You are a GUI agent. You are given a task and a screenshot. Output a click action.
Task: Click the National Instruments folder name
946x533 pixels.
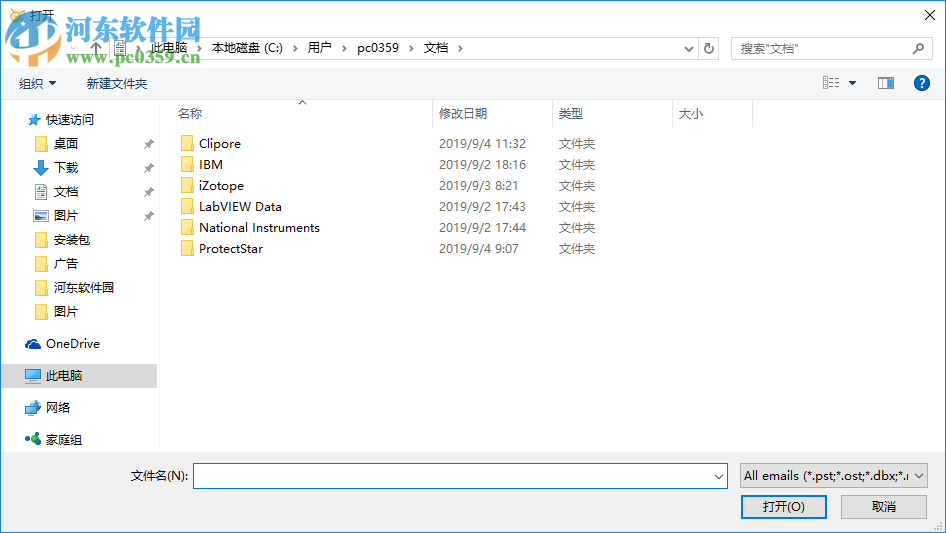click(259, 228)
